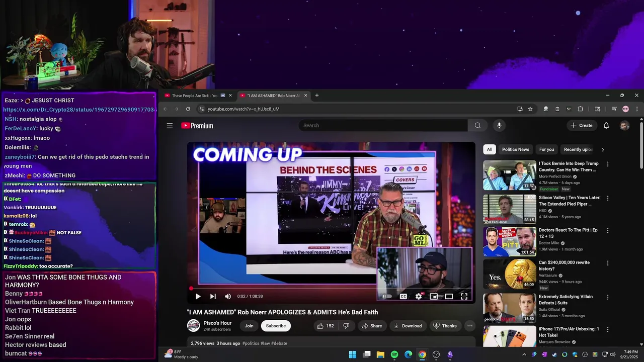Open the Veritasium $340,000,000 video thumbnail

click(x=510, y=274)
